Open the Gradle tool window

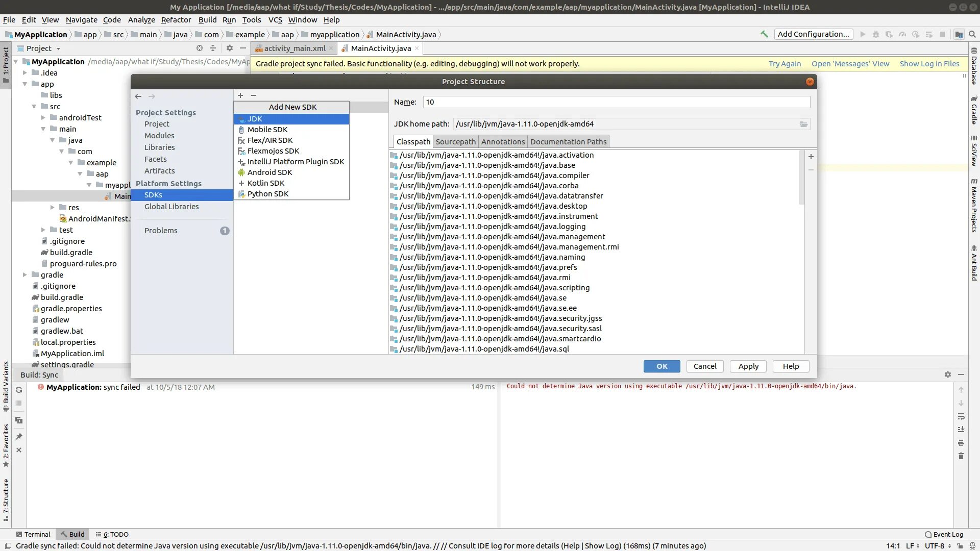(x=974, y=110)
